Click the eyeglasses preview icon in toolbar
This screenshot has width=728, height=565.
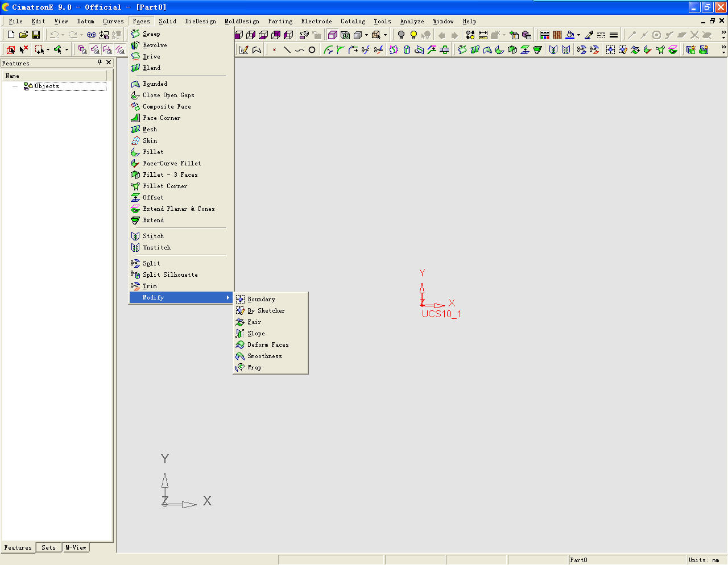click(x=92, y=35)
